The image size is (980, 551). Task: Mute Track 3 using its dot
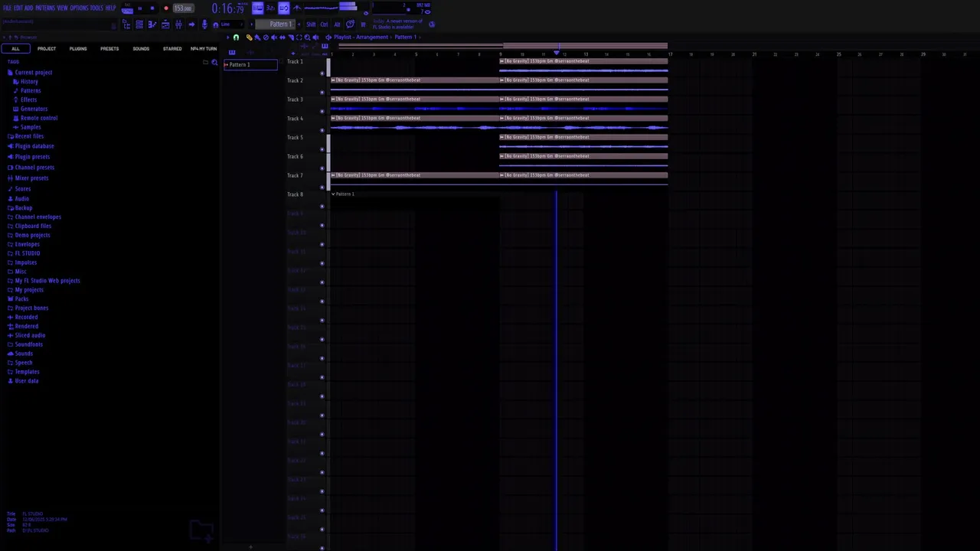322,111
